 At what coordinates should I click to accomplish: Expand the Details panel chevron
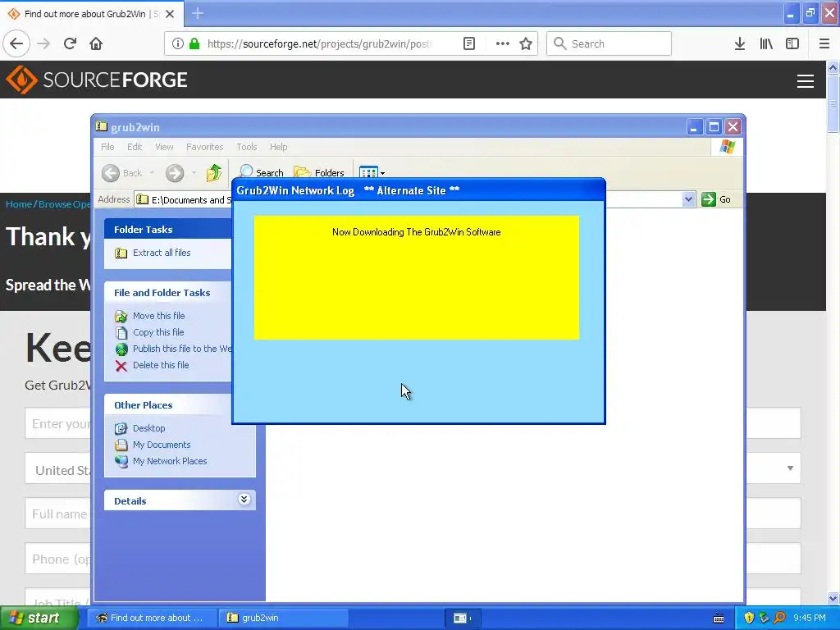(244, 500)
